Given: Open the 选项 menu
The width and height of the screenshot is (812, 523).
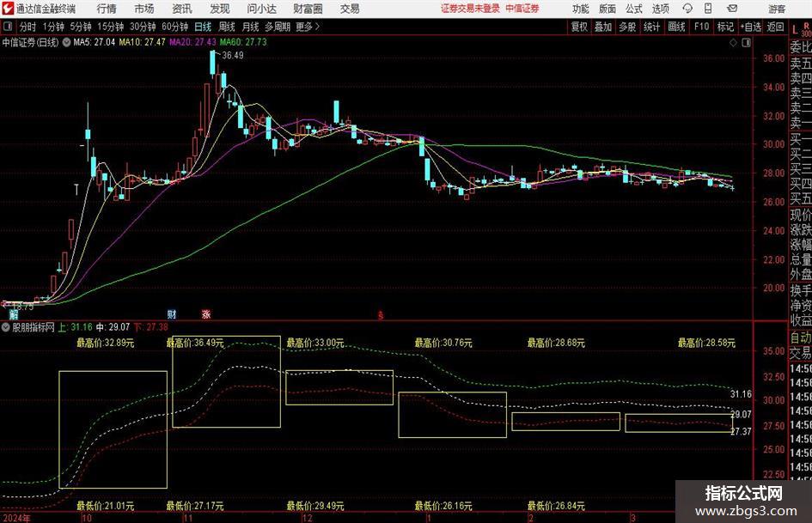Looking at the screenshot, I should [x=660, y=9].
